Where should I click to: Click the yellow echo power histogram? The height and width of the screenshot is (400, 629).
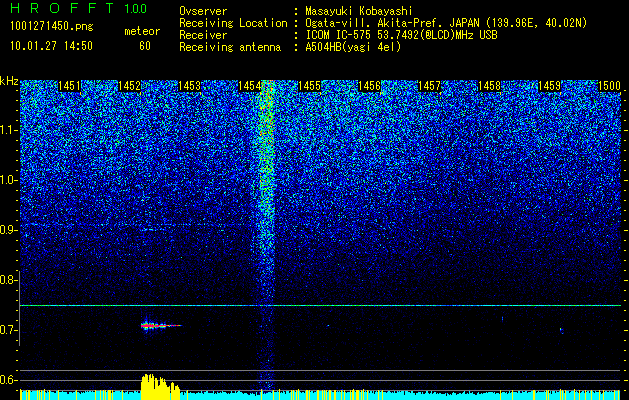[160, 386]
